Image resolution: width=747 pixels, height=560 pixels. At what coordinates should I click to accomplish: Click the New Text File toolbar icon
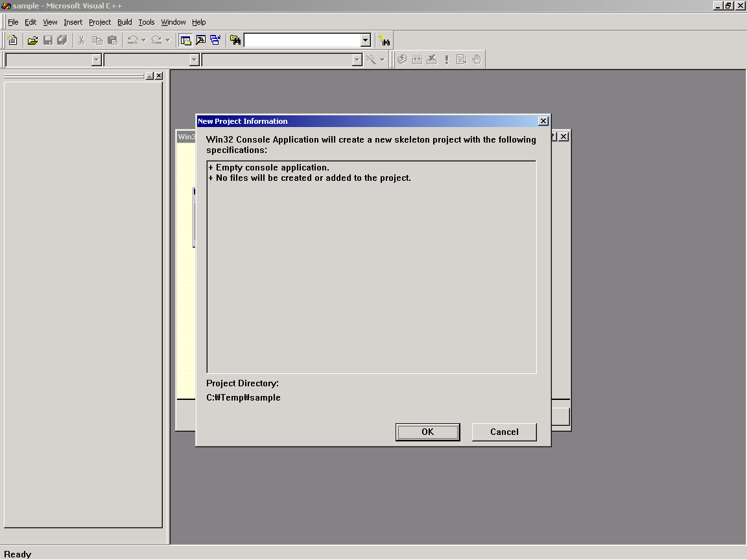tap(12, 40)
